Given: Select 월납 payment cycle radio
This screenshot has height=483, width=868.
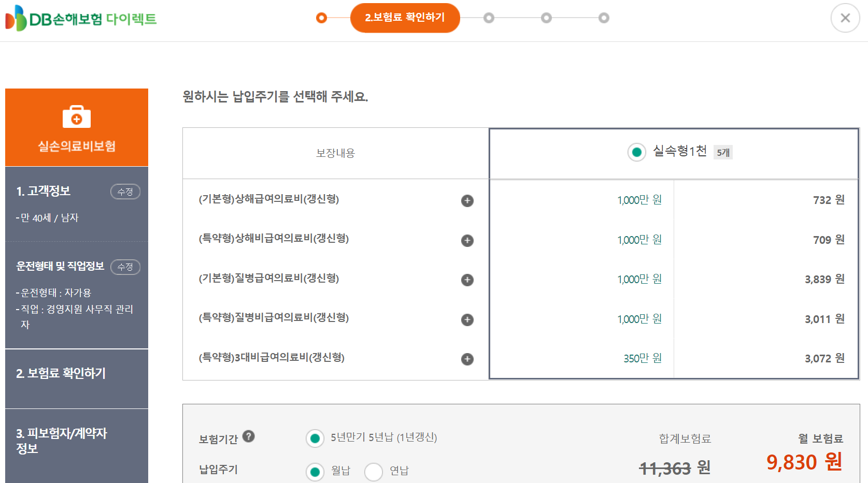Looking at the screenshot, I should (315, 472).
